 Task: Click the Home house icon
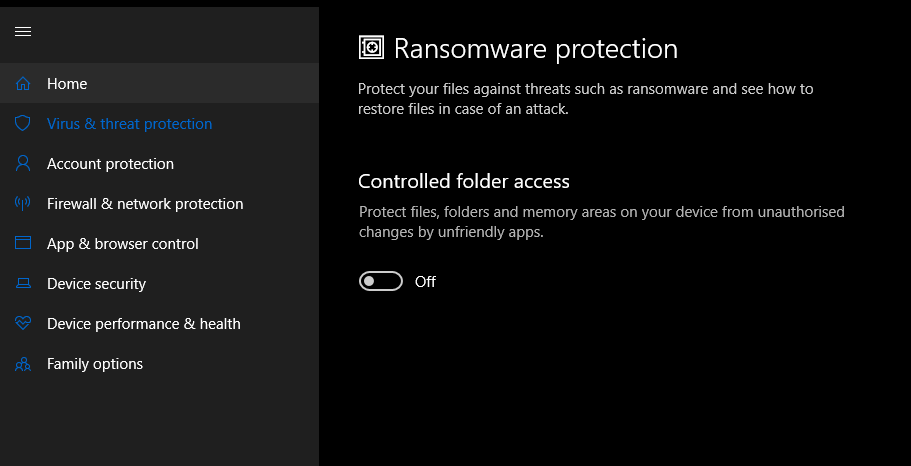click(23, 84)
